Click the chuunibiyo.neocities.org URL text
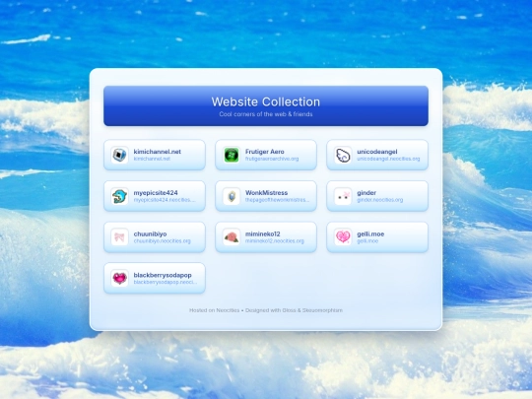532x399 pixels. click(x=162, y=241)
